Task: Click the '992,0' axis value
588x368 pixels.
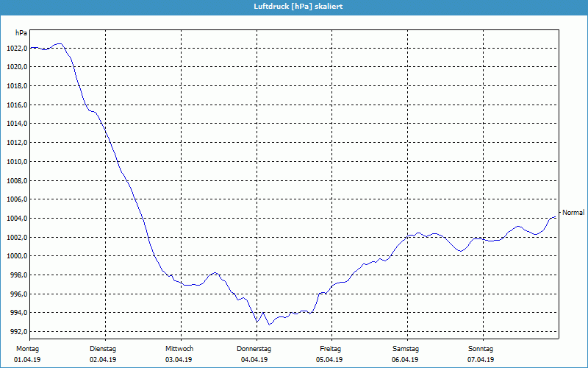Action: point(18,332)
